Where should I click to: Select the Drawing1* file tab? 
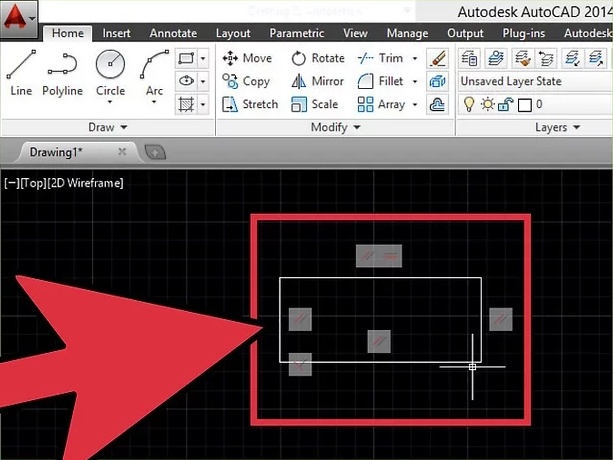click(76, 152)
